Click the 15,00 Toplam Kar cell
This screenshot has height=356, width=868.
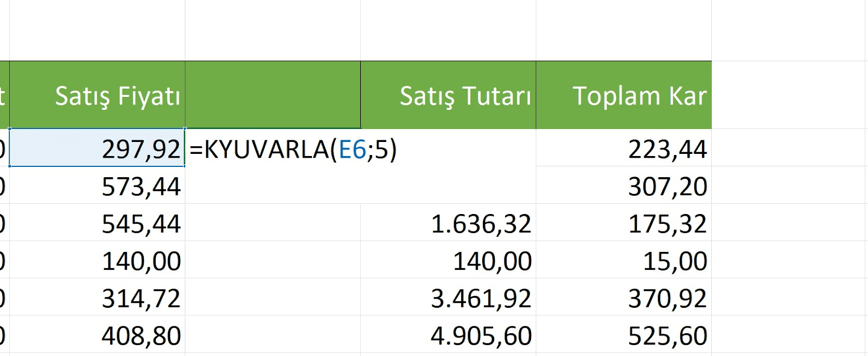click(x=624, y=261)
